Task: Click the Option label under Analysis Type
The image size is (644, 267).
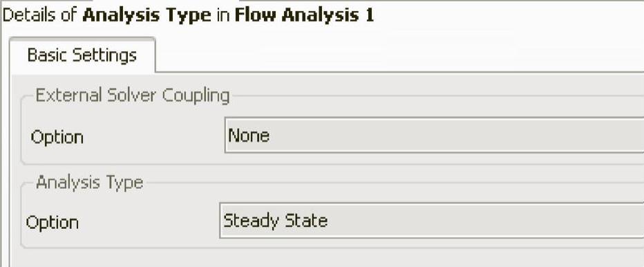Action: click(x=52, y=223)
